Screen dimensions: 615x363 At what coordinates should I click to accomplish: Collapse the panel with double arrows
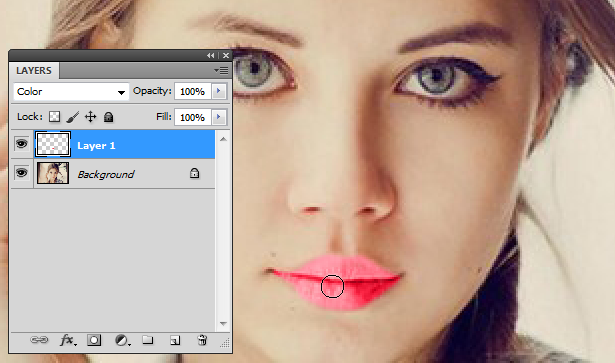pos(211,56)
